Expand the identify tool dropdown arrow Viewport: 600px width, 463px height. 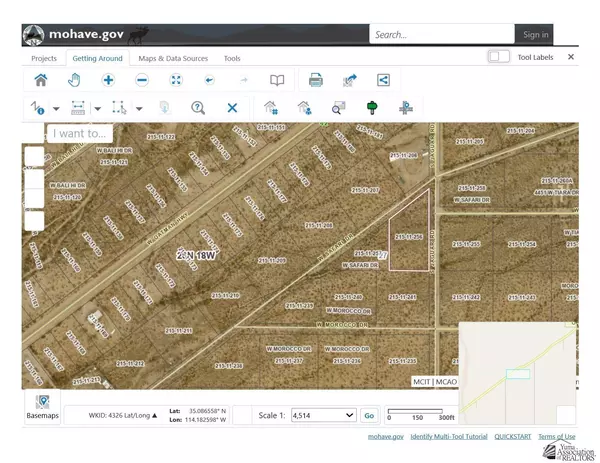pos(56,108)
